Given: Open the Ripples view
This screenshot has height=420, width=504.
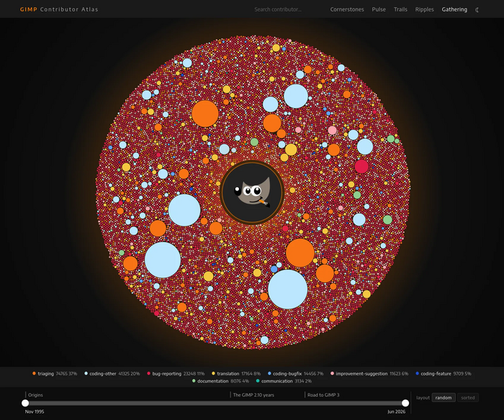Looking at the screenshot, I should click(424, 9).
